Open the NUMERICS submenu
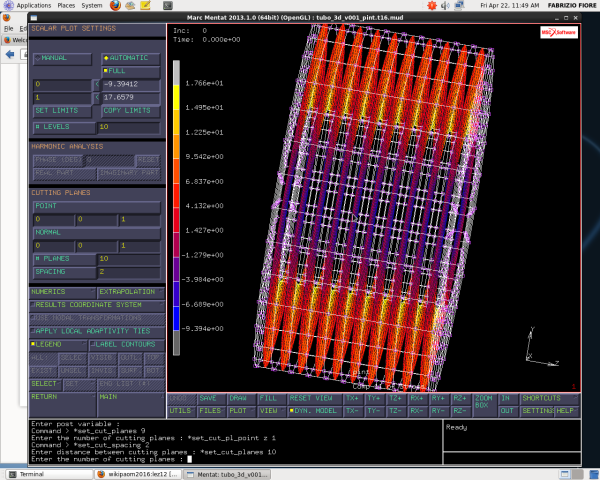This screenshot has width=600, height=480. tap(62, 292)
